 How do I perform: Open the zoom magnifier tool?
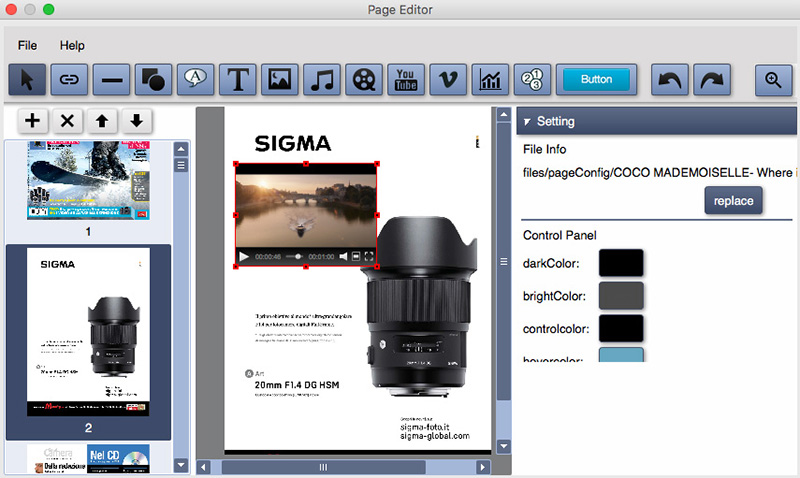773,80
